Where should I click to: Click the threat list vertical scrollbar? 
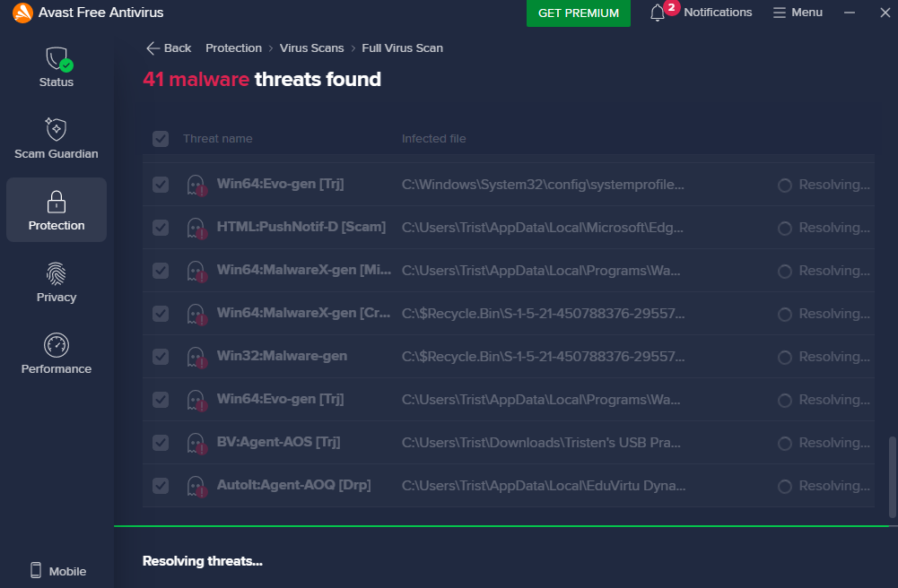pyautogui.click(x=893, y=477)
